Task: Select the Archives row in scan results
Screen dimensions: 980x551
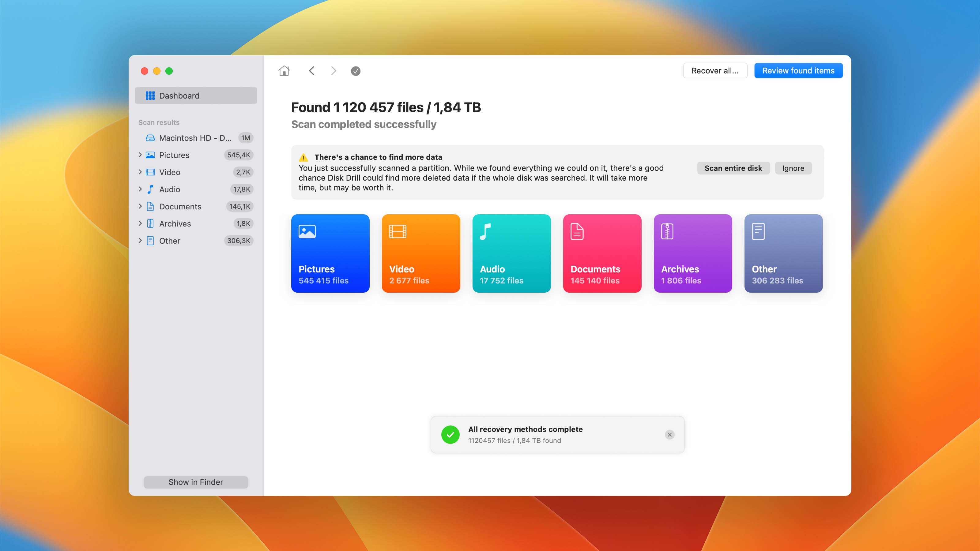Action: (196, 223)
